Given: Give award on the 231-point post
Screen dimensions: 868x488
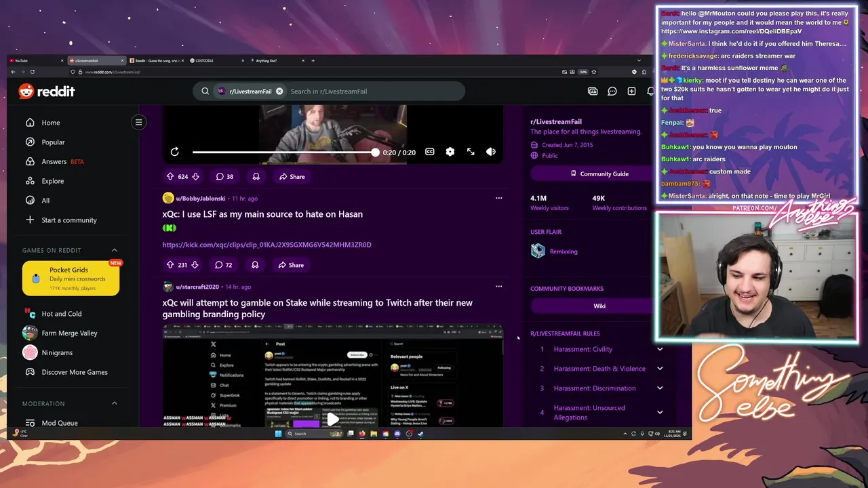Looking at the screenshot, I should [x=255, y=265].
